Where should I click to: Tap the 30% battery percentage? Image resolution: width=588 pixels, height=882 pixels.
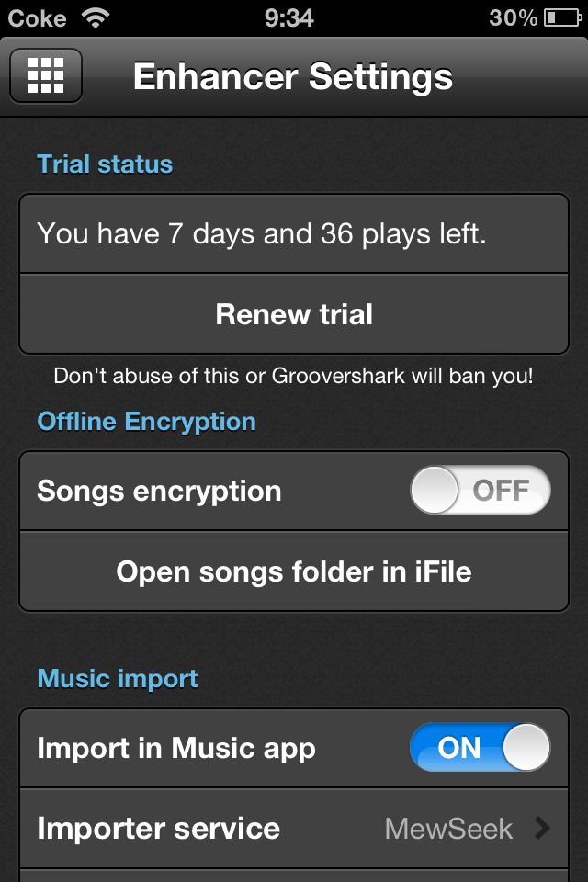click(x=514, y=18)
